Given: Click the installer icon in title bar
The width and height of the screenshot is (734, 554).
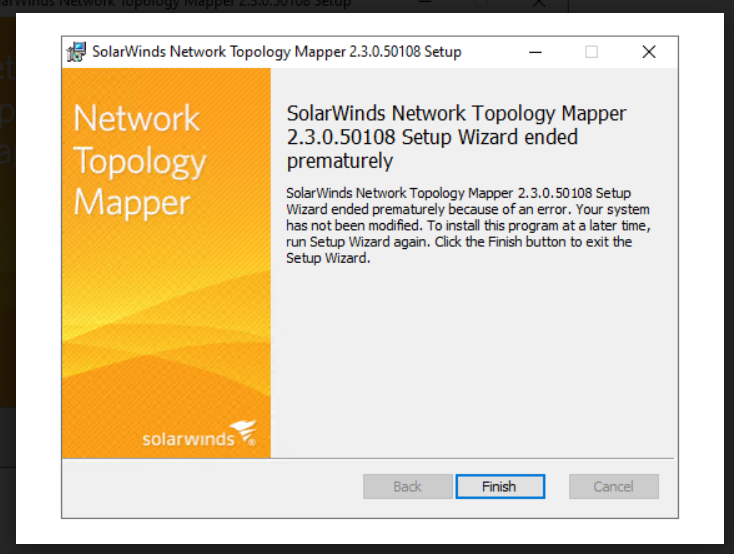Looking at the screenshot, I should coord(76,52).
